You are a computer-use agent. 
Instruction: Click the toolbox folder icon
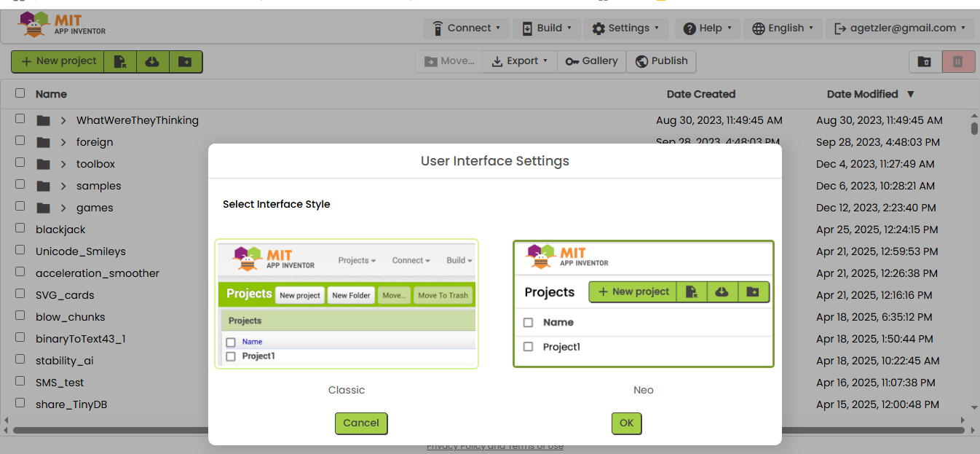click(x=44, y=164)
